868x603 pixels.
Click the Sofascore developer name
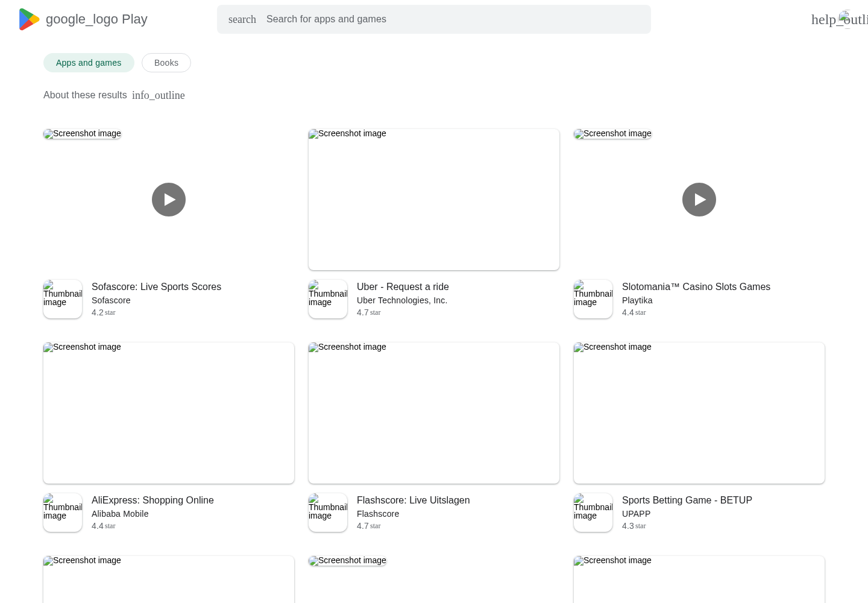pos(111,300)
